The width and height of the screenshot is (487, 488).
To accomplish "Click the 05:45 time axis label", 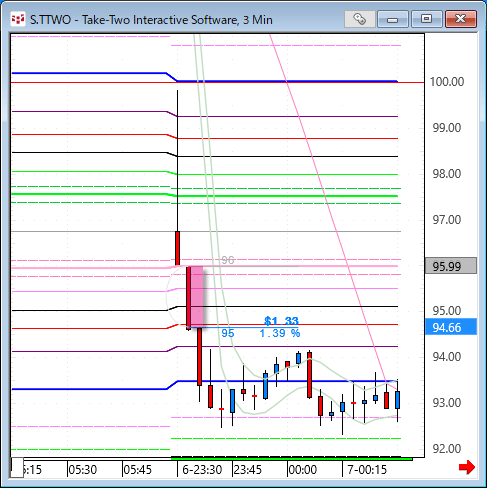I will pyautogui.click(x=137, y=470).
